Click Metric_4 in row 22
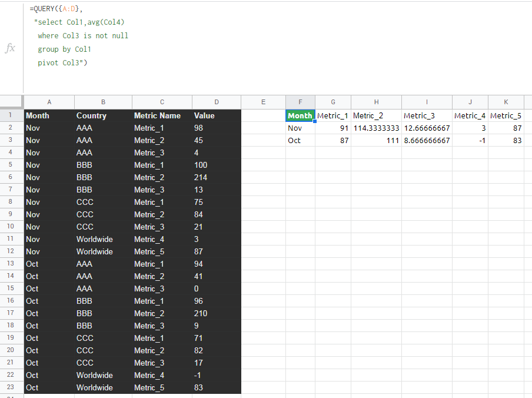532x398 pixels. [162, 375]
